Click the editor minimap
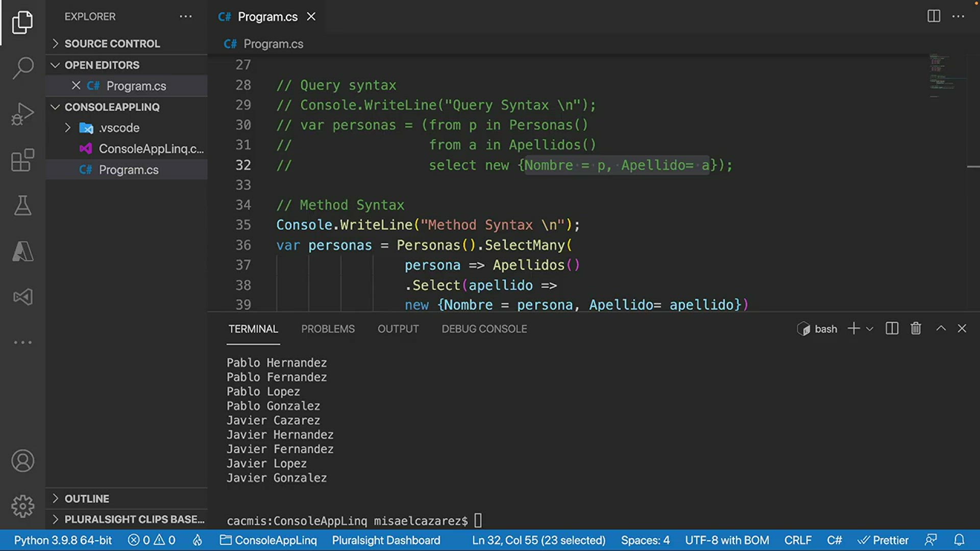 947,77
